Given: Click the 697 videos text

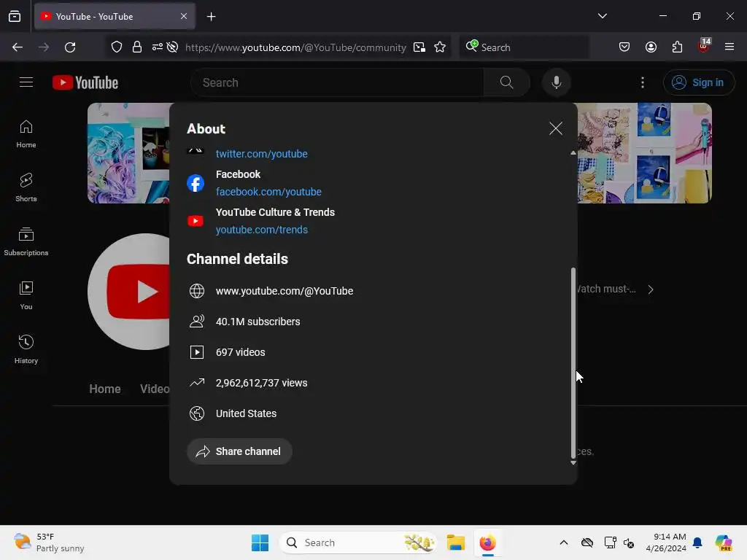Looking at the screenshot, I should (240, 352).
